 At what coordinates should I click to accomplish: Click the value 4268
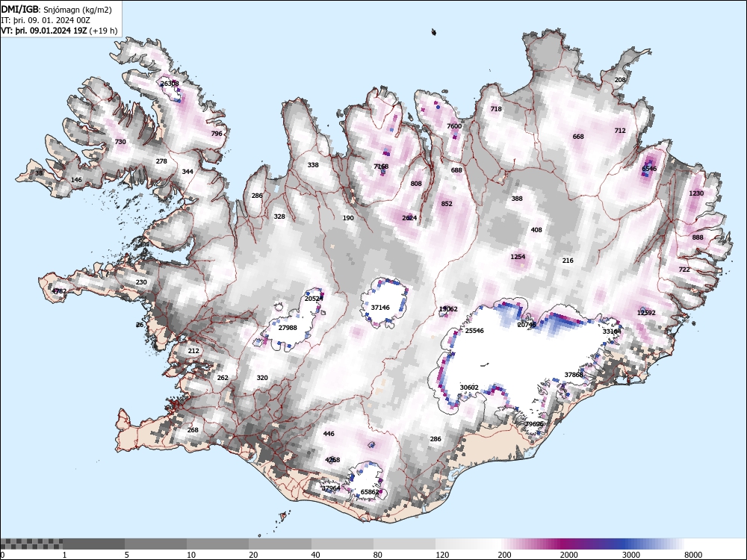(x=332, y=459)
